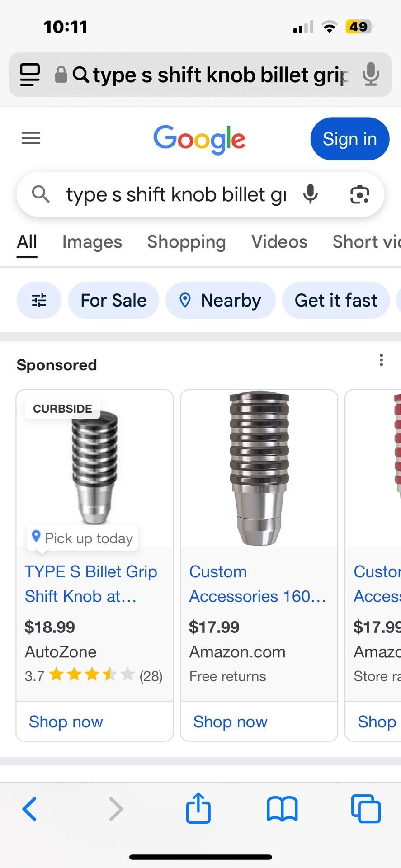Tap the Google search input field

[x=176, y=195]
